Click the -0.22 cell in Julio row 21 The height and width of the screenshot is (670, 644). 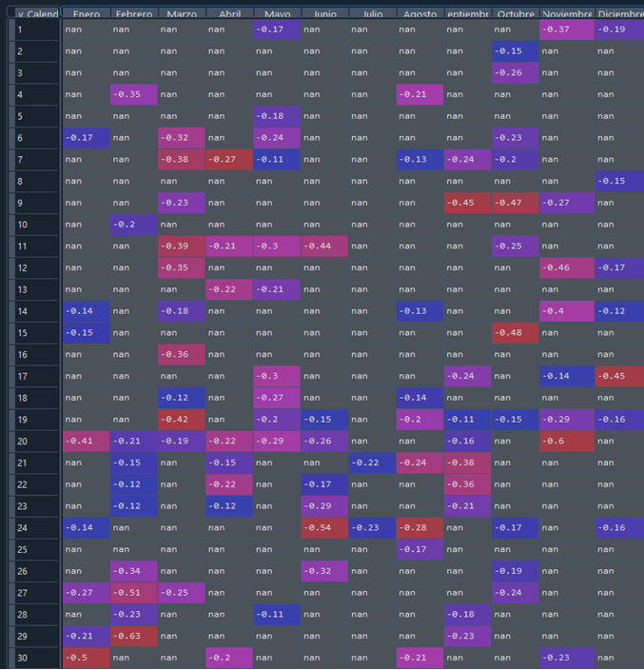coord(372,463)
